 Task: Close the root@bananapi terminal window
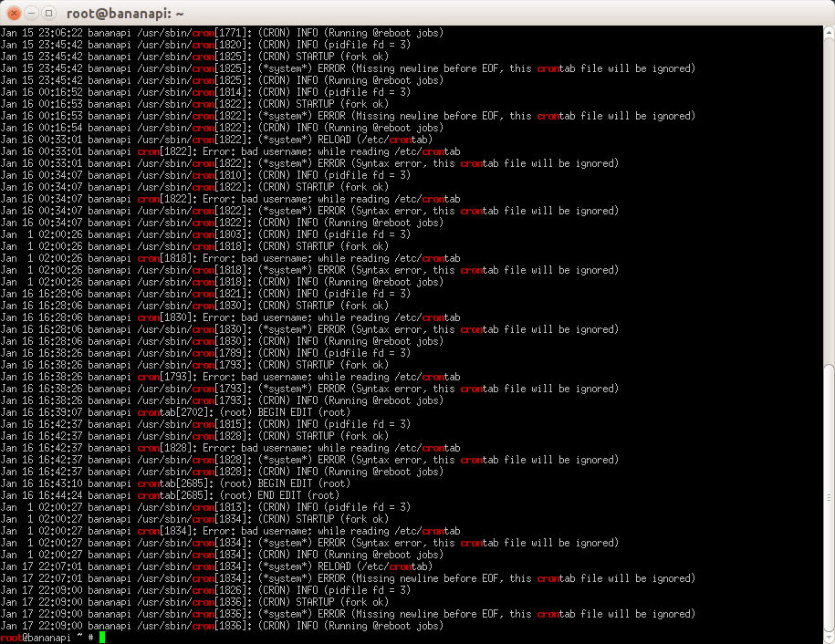click(15, 13)
